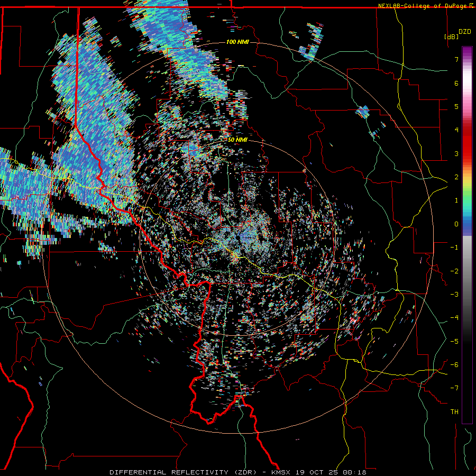The height and width of the screenshot is (476, 476).
Task: Click the -4 scale label
Action: 454,318
